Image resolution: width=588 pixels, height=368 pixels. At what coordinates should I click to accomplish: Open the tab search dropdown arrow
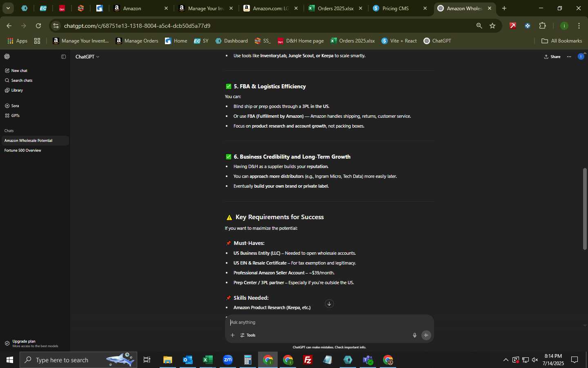tap(8, 8)
